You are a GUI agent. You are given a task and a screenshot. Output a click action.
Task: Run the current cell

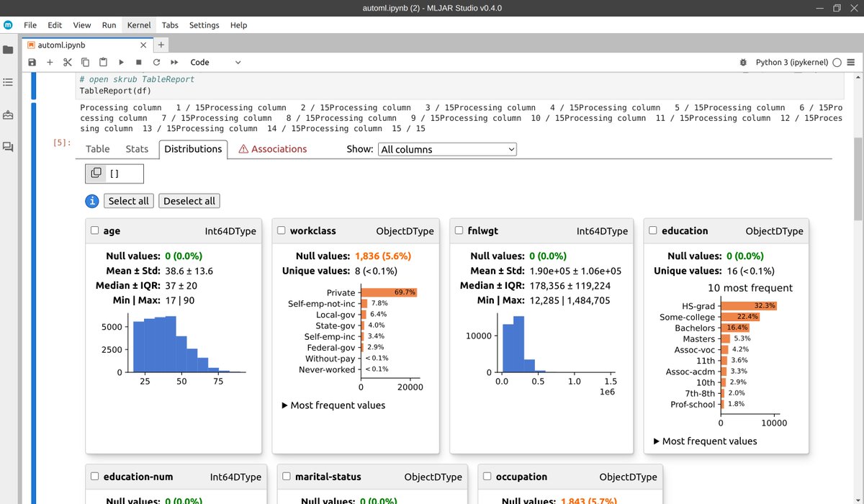(120, 62)
